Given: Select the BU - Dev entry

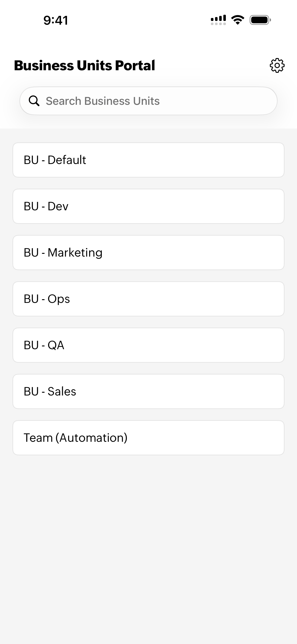Looking at the screenshot, I should click(148, 206).
